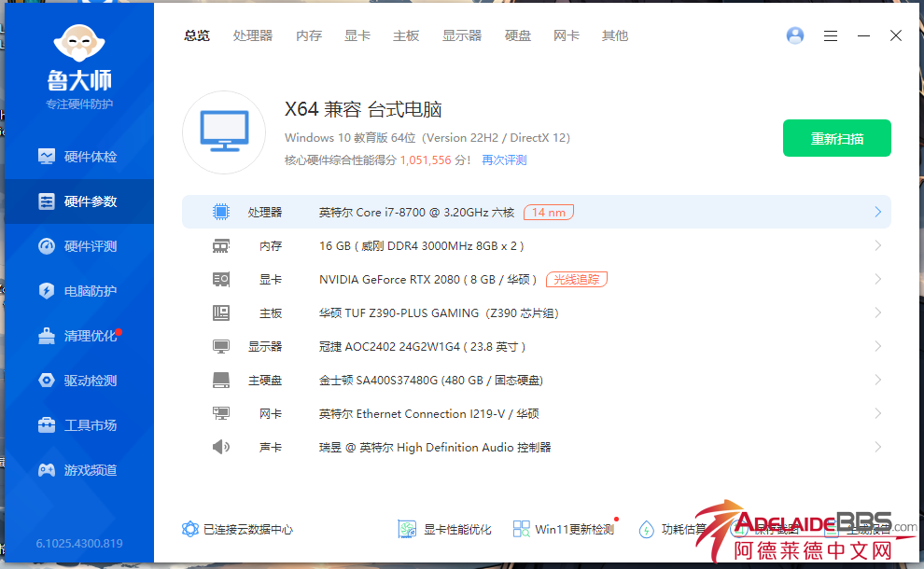Click the green 重新扫描 rescan button
924x569 pixels.
pyautogui.click(x=836, y=138)
